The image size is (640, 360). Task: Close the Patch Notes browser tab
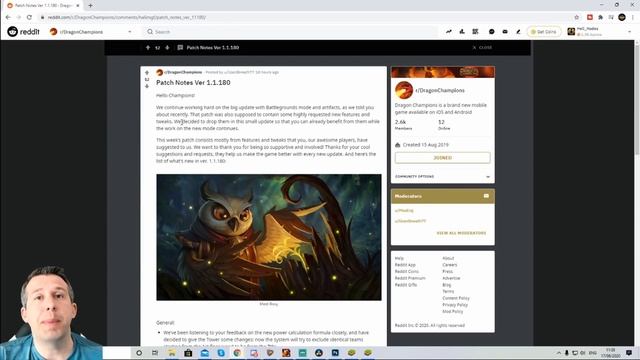pyautogui.click(x=78, y=5)
